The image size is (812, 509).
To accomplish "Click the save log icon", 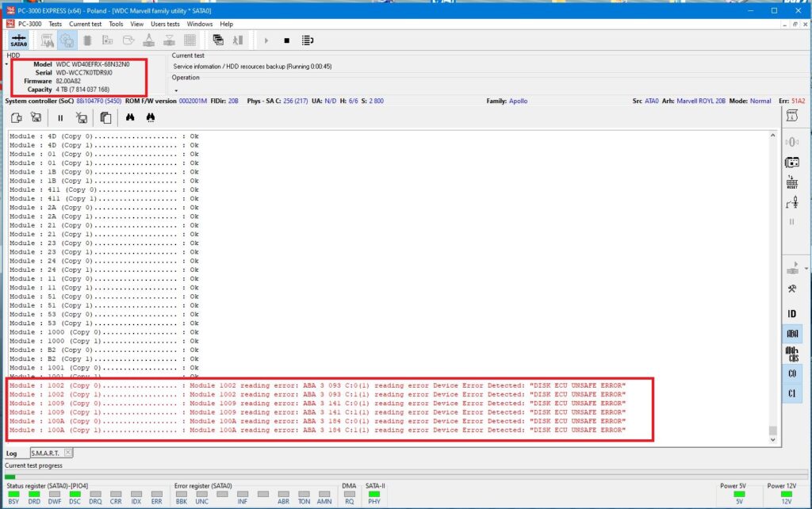I will [36, 117].
